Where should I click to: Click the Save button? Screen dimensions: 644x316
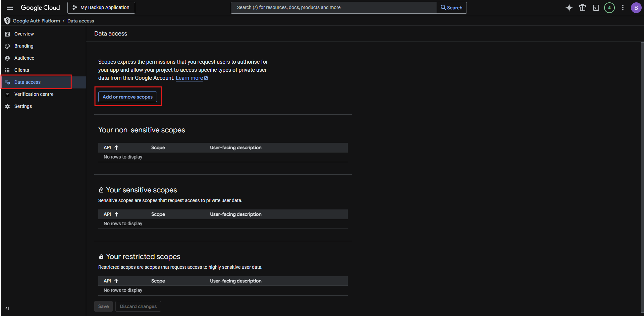(x=103, y=306)
